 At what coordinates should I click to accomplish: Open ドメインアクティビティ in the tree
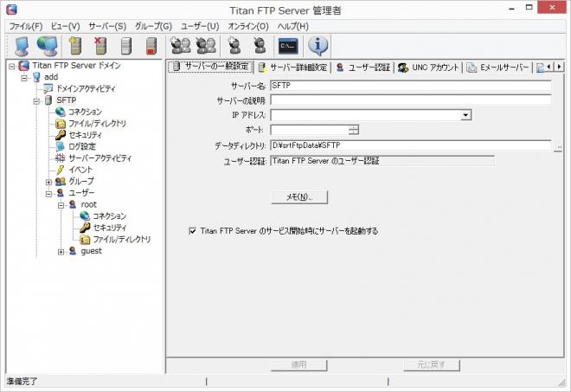(x=86, y=88)
